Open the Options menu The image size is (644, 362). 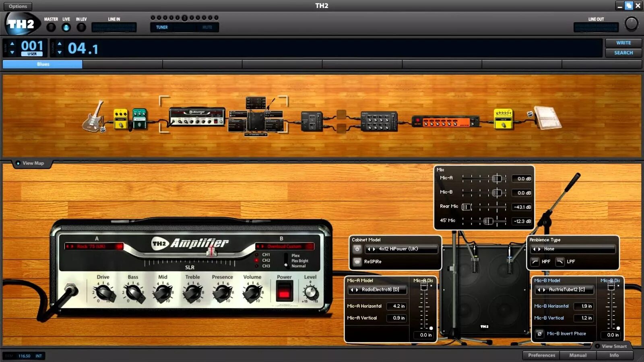pyautogui.click(x=18, y=6)
